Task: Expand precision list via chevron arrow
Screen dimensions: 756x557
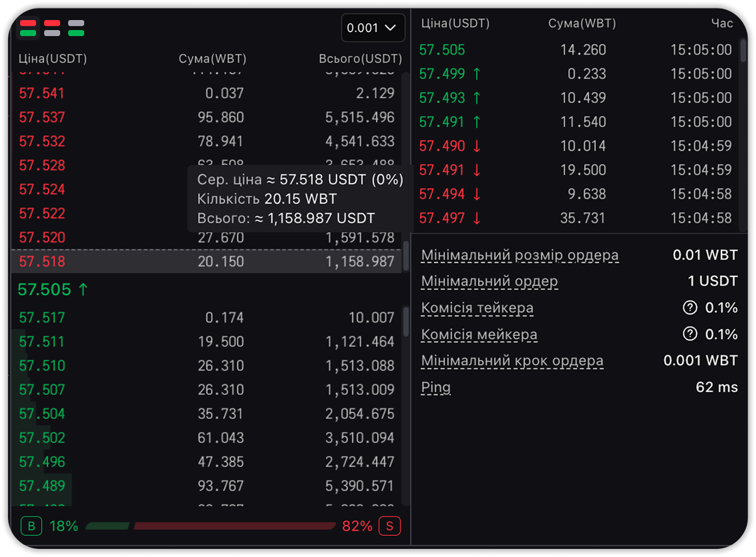Action: (390, 28)
